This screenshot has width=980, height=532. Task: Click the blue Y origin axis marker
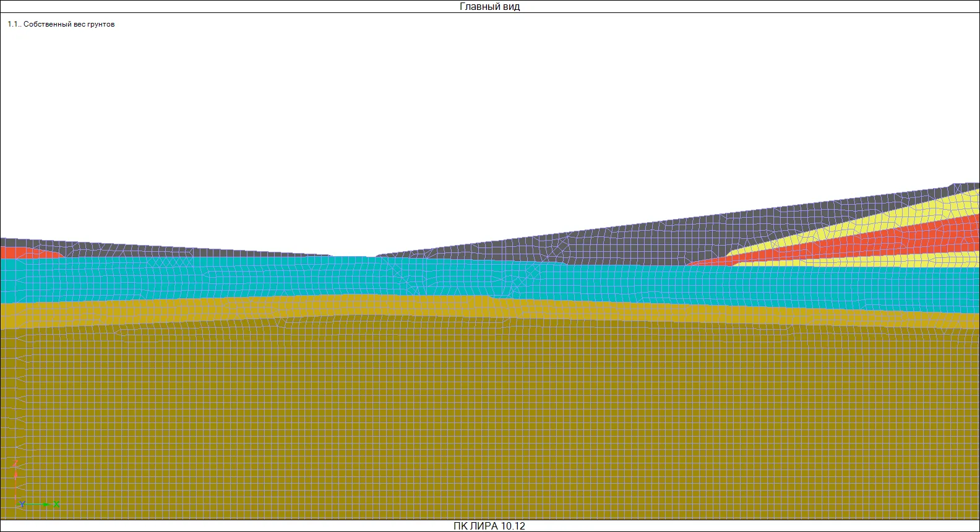click(x=22, y=505)
